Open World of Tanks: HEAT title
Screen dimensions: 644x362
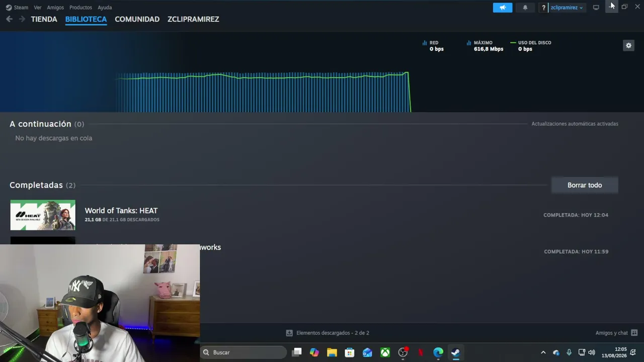pos(121,211)
